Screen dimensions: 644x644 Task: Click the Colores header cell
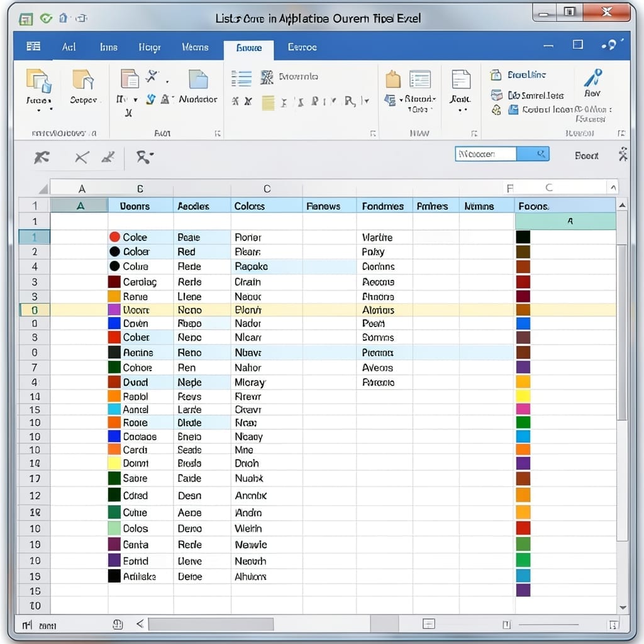pos(267,206)
